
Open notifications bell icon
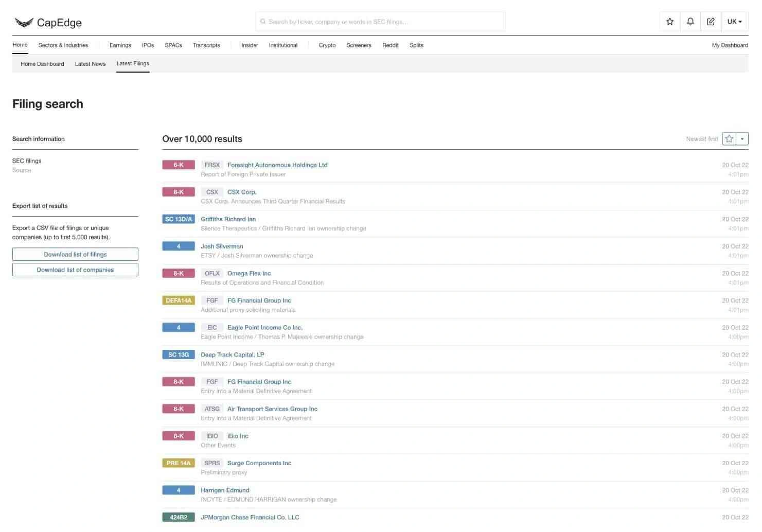pyautogui.click(x=690, y=22)
